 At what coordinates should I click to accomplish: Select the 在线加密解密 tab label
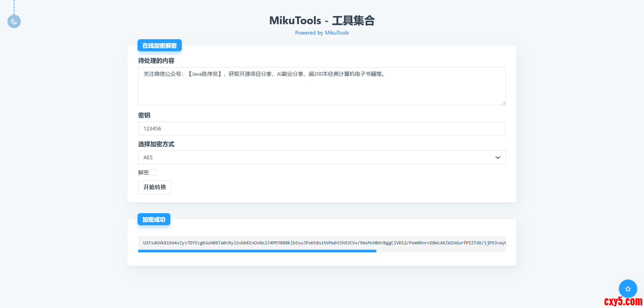[x=159, y=46]
